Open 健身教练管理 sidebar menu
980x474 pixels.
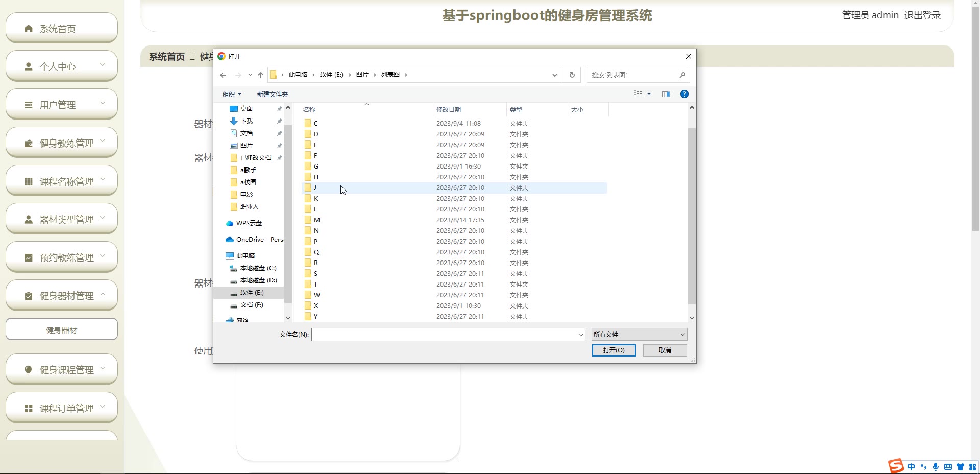[62, 143]
